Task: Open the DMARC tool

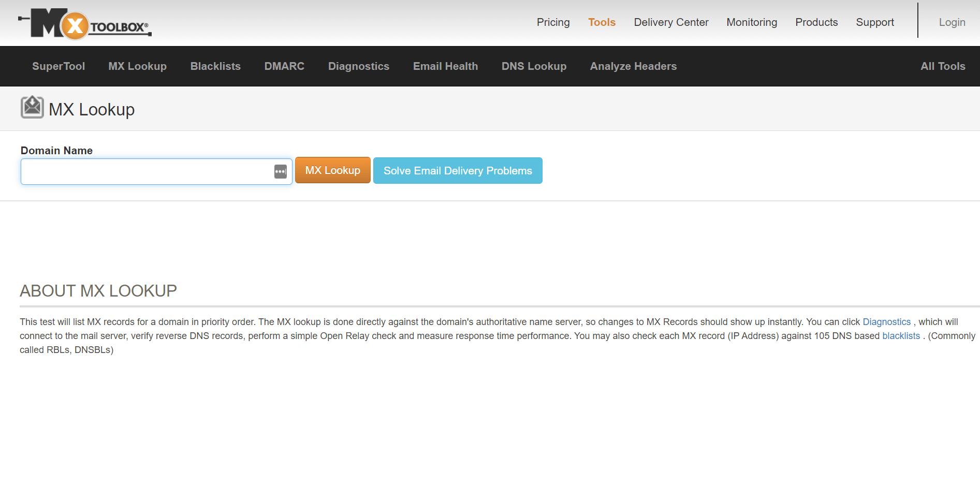Action: [x=284, y=66]
